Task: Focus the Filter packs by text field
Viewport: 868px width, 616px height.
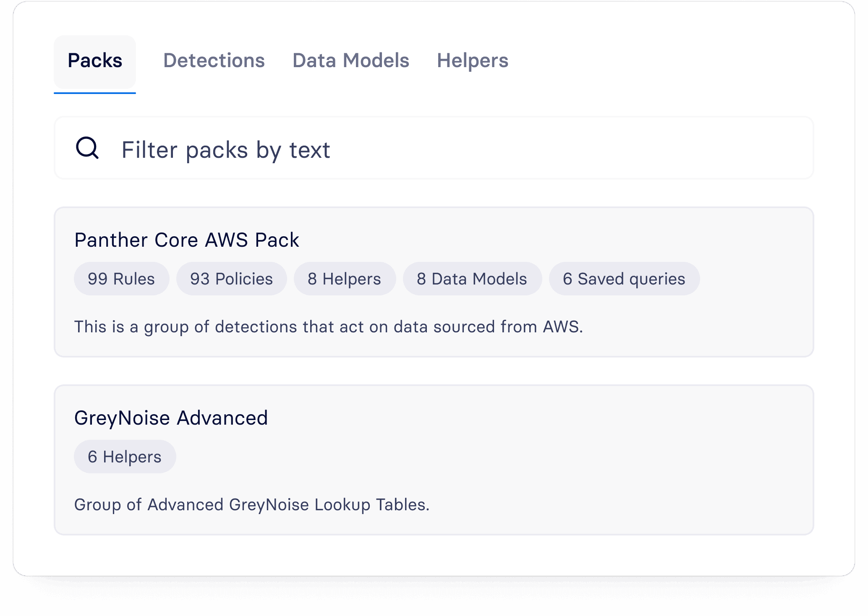Action: (x=434, y=148)
